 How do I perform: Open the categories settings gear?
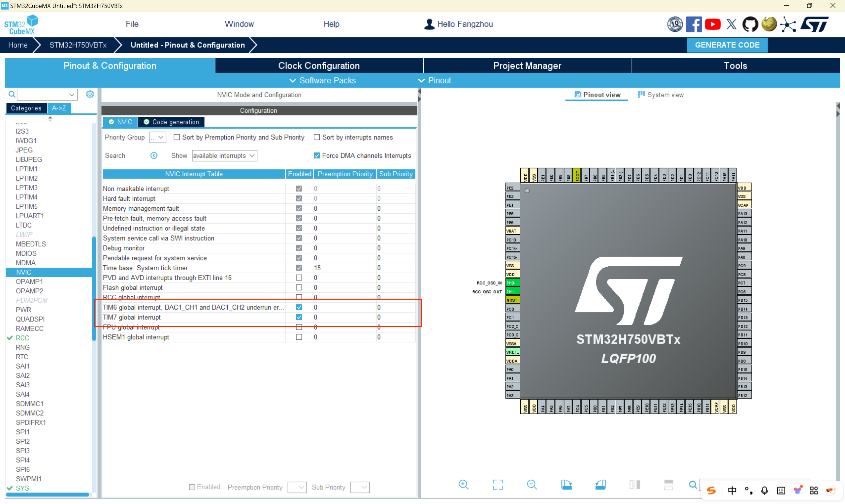[x=90, y=94]
